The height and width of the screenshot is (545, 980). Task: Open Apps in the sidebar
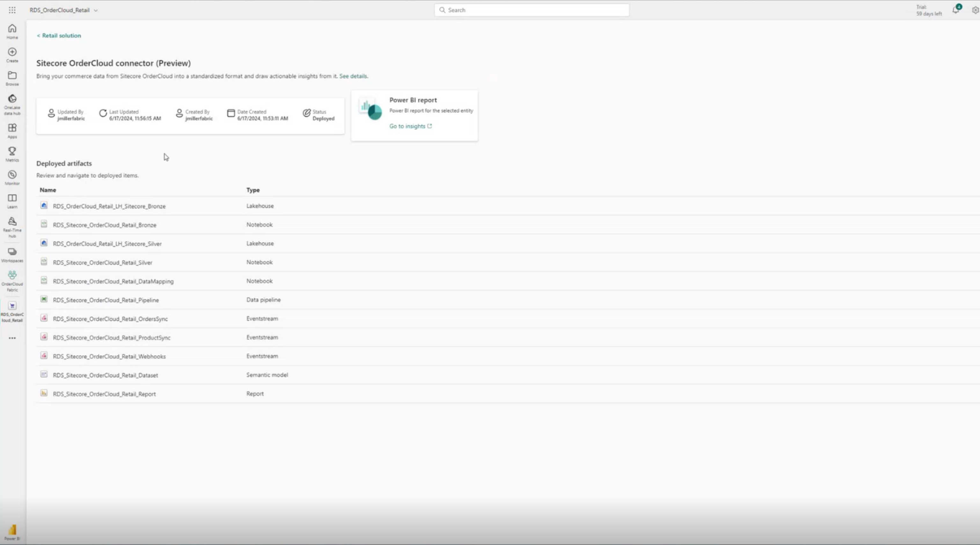12,131
